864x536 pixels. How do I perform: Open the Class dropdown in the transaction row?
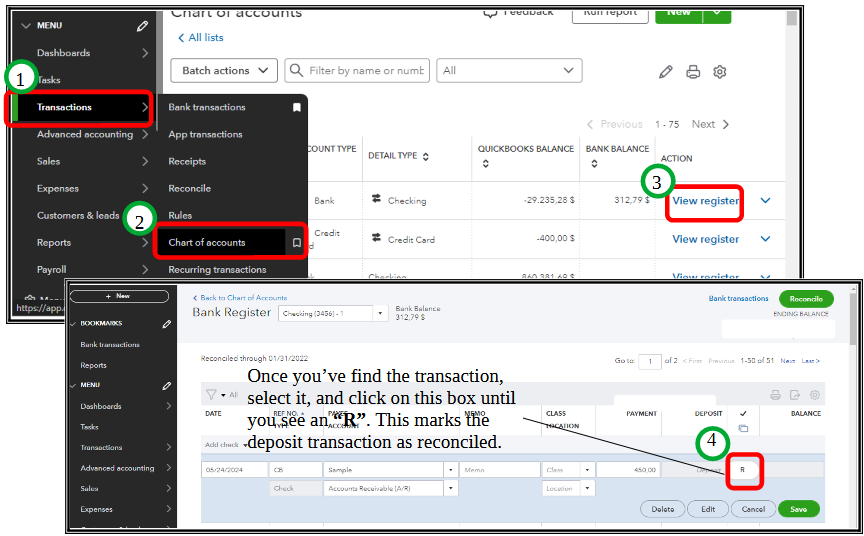[587, 470]
